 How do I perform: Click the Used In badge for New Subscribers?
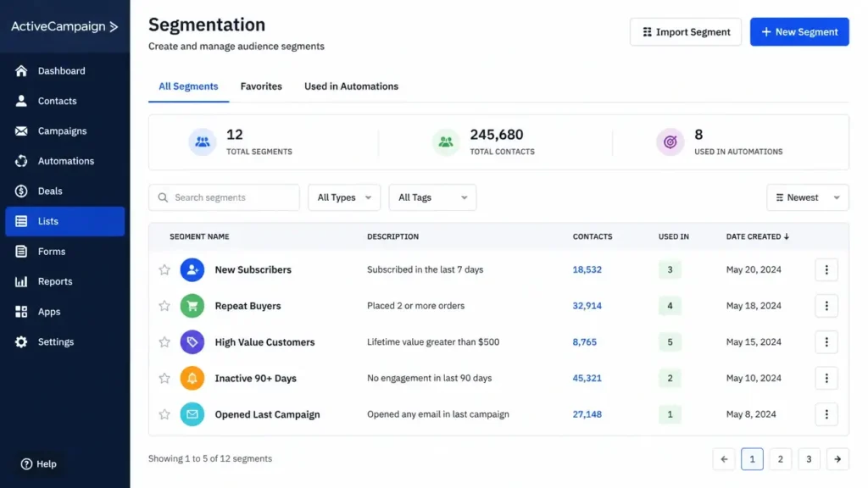670,269
